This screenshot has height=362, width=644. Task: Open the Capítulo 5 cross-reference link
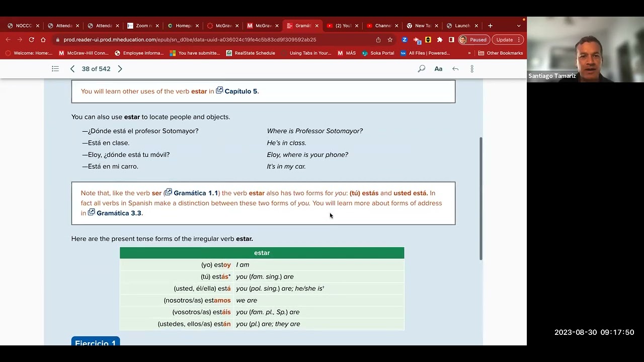tap(237, 91)
